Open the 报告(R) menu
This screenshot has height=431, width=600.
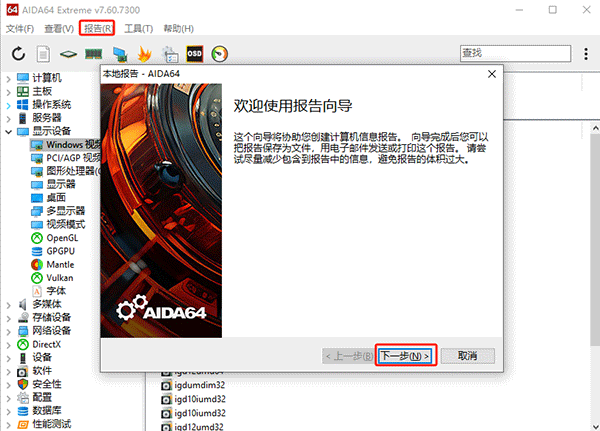[x=97, y=28]
